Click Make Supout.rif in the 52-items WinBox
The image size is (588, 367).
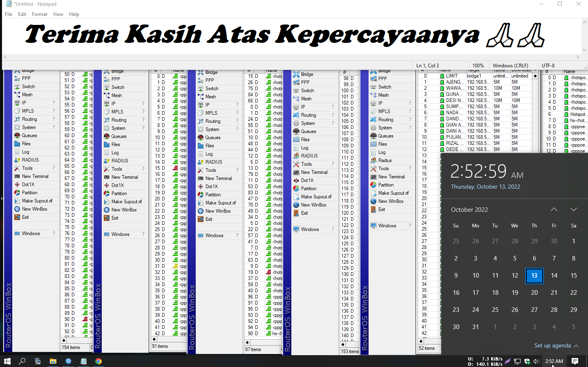pyautogui.click(x=393, y=193)
